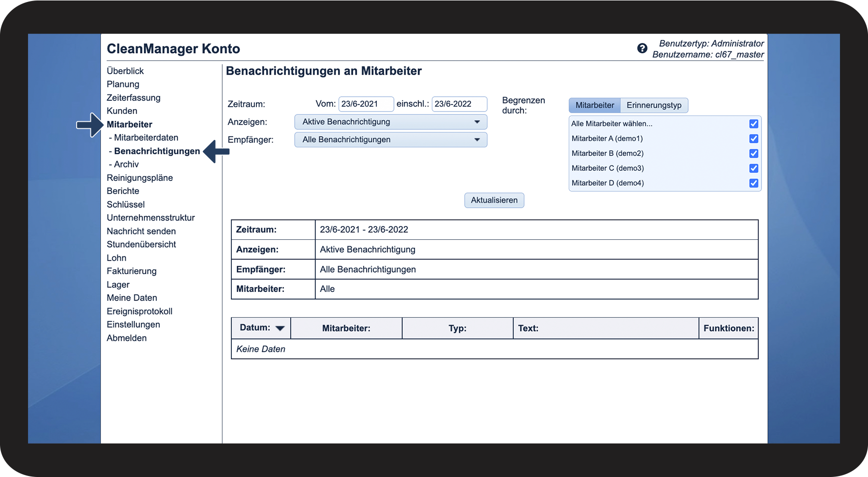Open the Anzeigen dropdown menu
The image size is (868, 477).
point(391,122)
